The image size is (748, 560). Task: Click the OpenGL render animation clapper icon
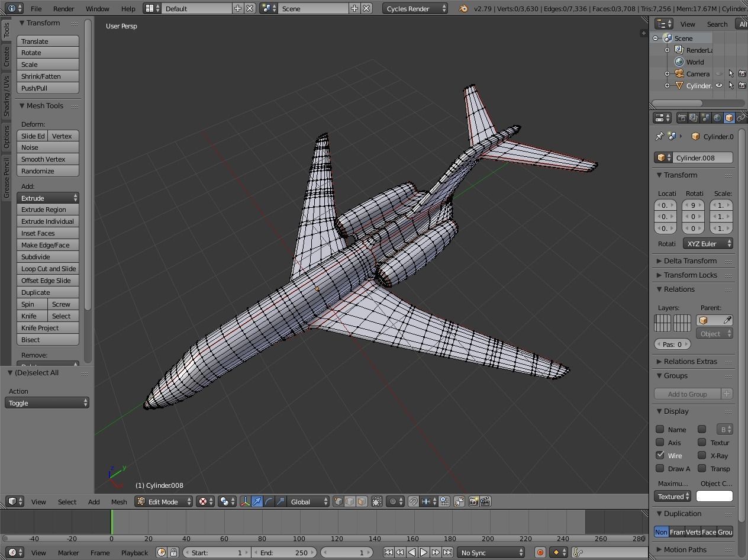tap(485, 501)
